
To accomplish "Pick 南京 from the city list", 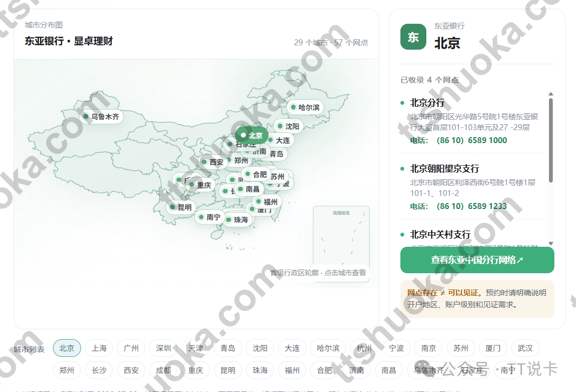I will (x=428, y=348).
